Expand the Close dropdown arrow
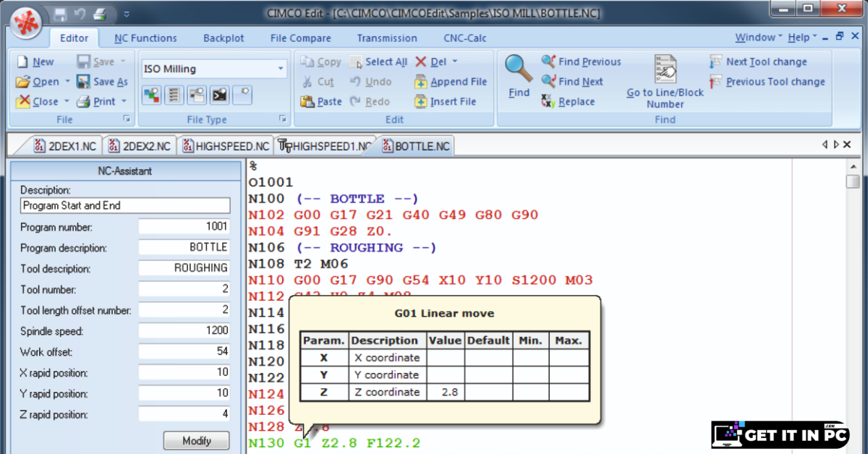 [x=67, y=102]
